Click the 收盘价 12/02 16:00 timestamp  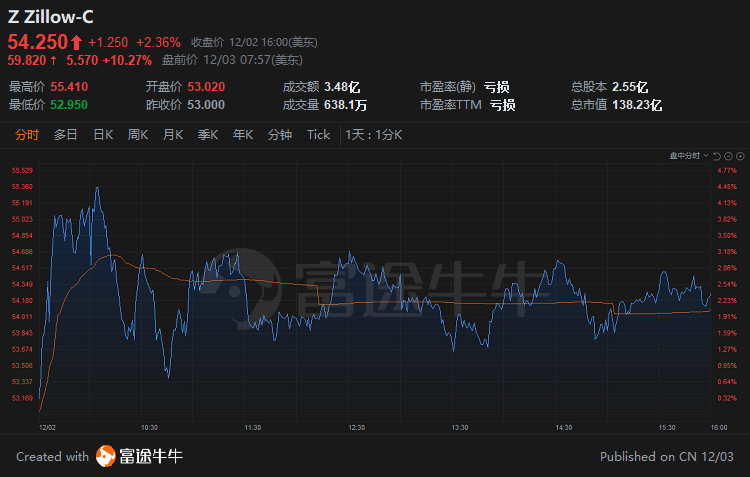(254, 43)
